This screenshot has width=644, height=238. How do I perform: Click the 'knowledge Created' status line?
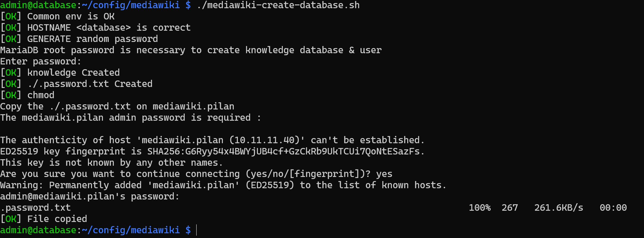pos(73,73)
